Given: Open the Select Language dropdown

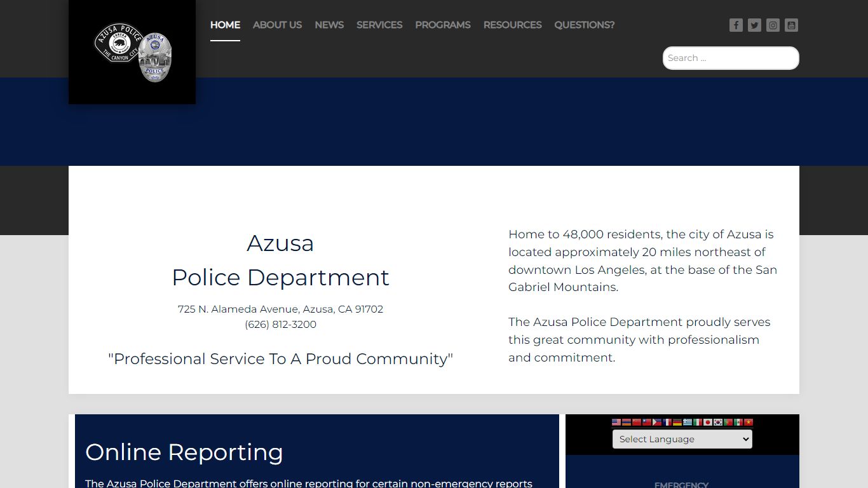Looking at the screenshot, I should [682, 439].
